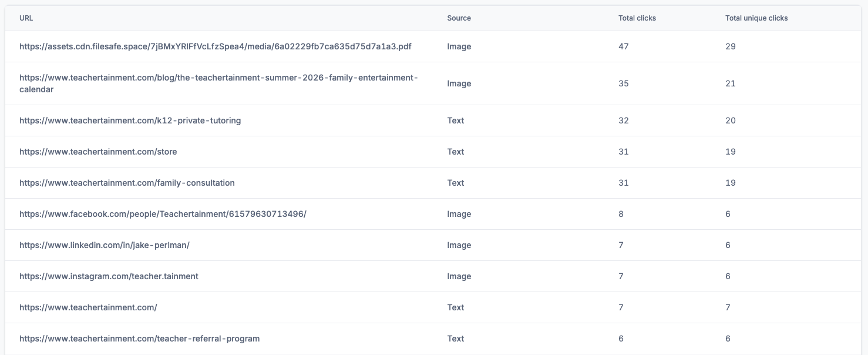Viewport: 868px width, 355px height.
Task: Select Source 'Image' in the Facebook row
Action: point(459,214)
